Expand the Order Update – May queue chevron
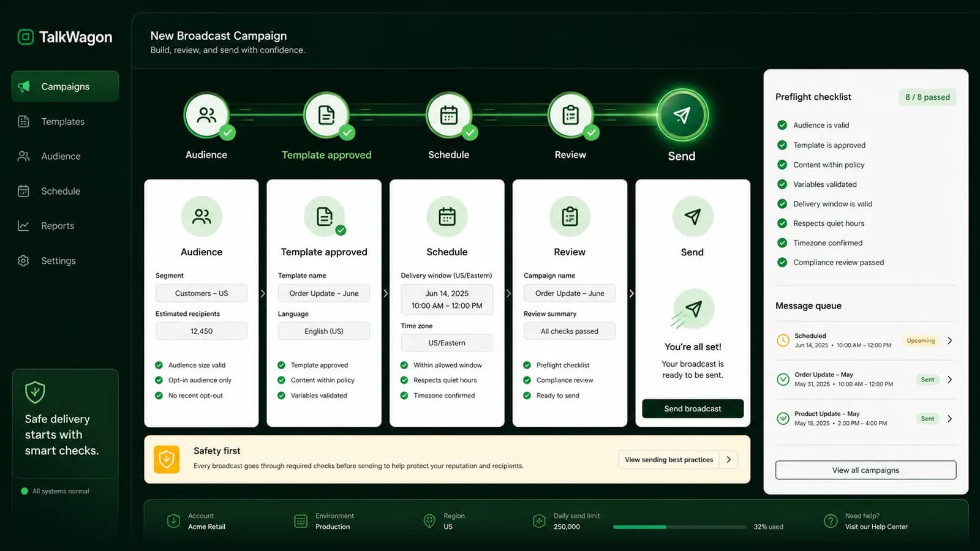The height and width of the screenshot is (551, 980). pos(950,380)
